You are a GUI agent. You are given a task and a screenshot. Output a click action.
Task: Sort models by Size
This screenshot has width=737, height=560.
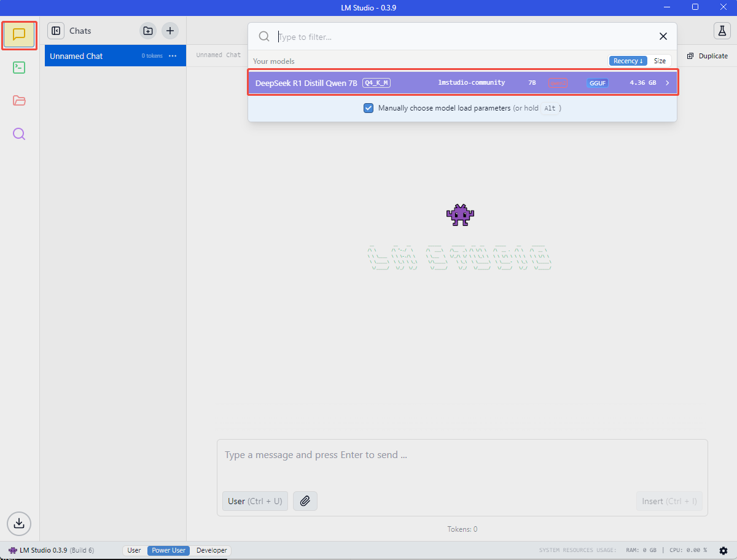coord(660,61)
